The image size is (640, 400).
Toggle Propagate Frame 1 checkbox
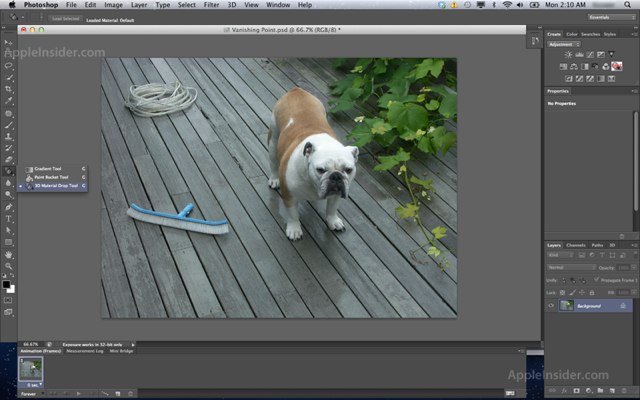[596, 280]
